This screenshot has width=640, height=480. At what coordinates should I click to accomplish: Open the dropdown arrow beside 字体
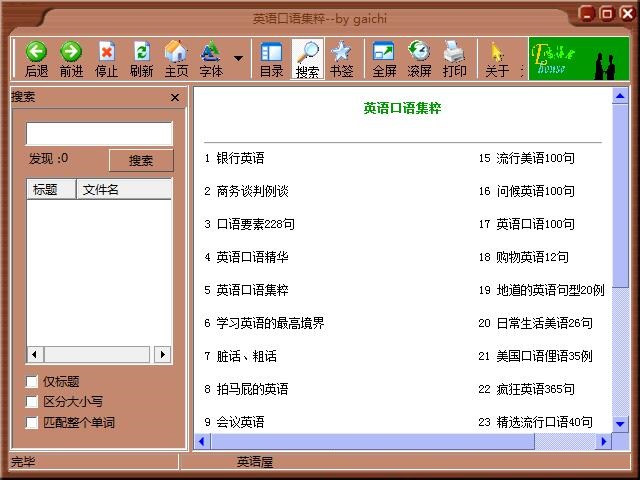[238, 59]
